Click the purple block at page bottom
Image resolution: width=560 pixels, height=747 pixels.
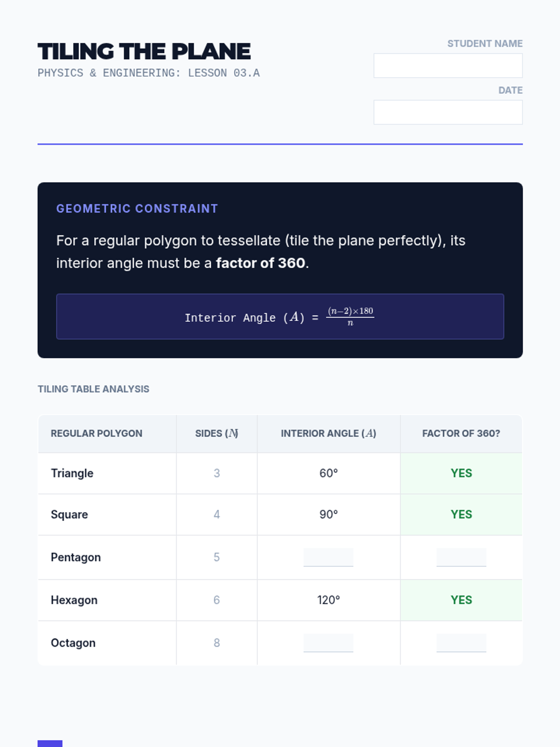50,743
